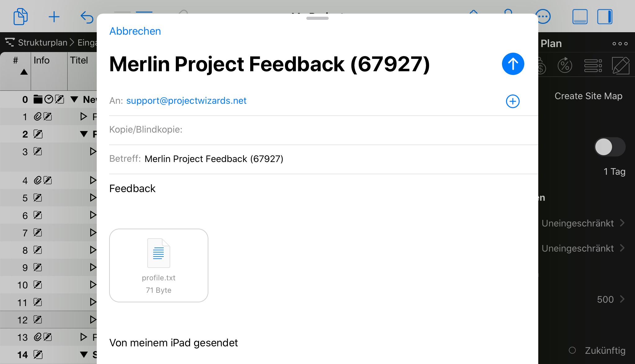Tap the note icon in row 14
The width and height of the screenshot is (635, 364).
tap(38, 354)
